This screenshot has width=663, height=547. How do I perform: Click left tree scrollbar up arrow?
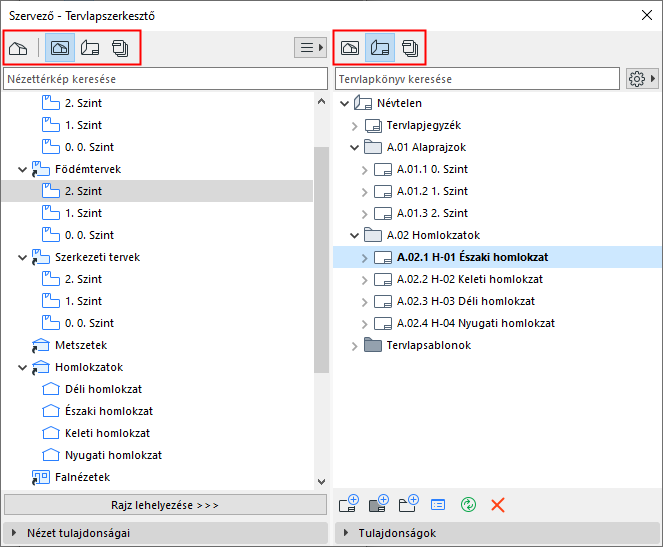pos(321,101)
